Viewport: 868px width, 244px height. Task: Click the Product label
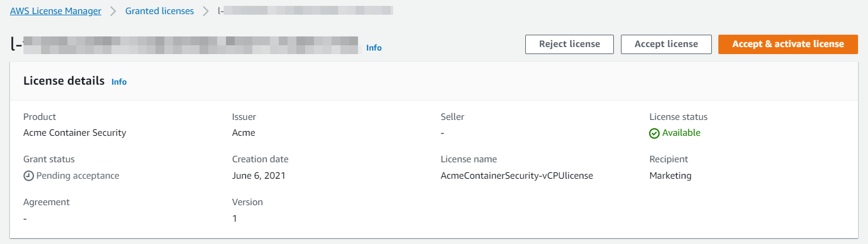point(40,117)
